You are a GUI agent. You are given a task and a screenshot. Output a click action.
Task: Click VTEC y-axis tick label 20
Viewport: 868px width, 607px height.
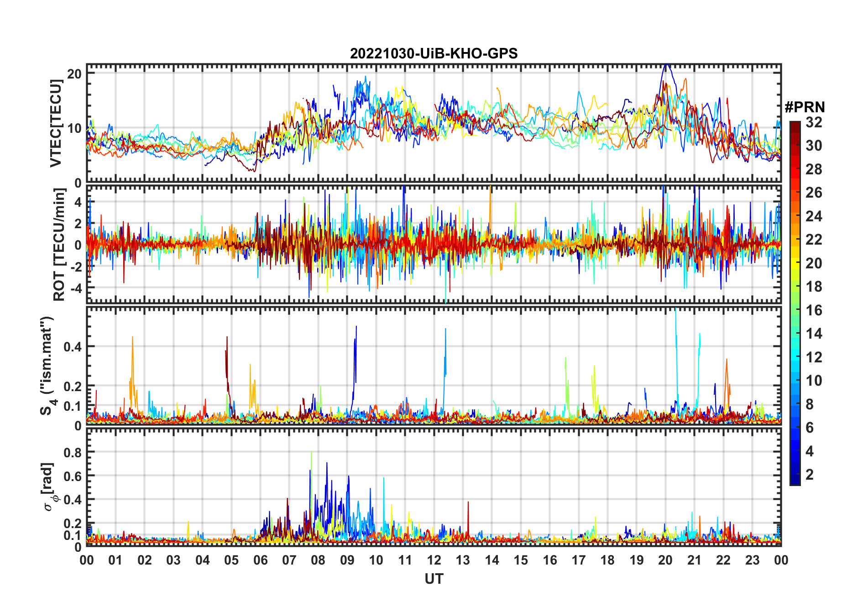click(74, 74)
